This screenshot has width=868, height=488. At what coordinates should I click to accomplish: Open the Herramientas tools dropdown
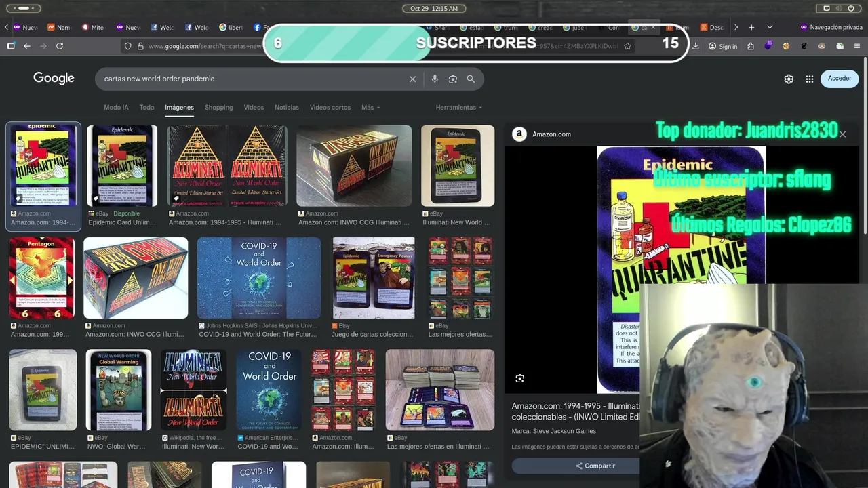[x=459, y=107]
